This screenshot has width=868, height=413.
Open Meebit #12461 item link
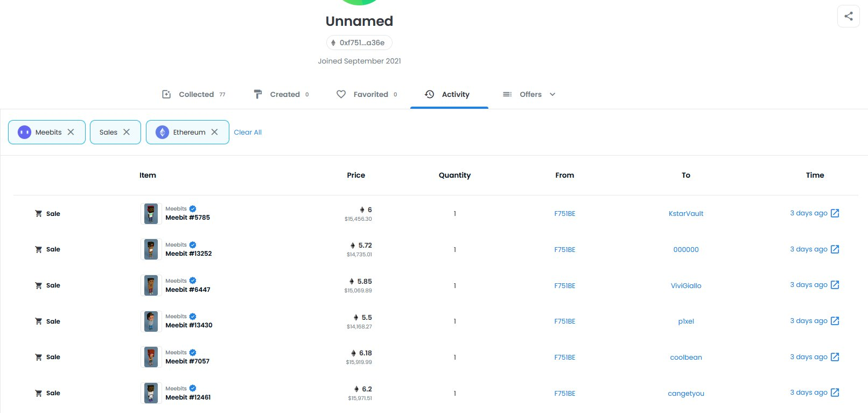point(188,397)
